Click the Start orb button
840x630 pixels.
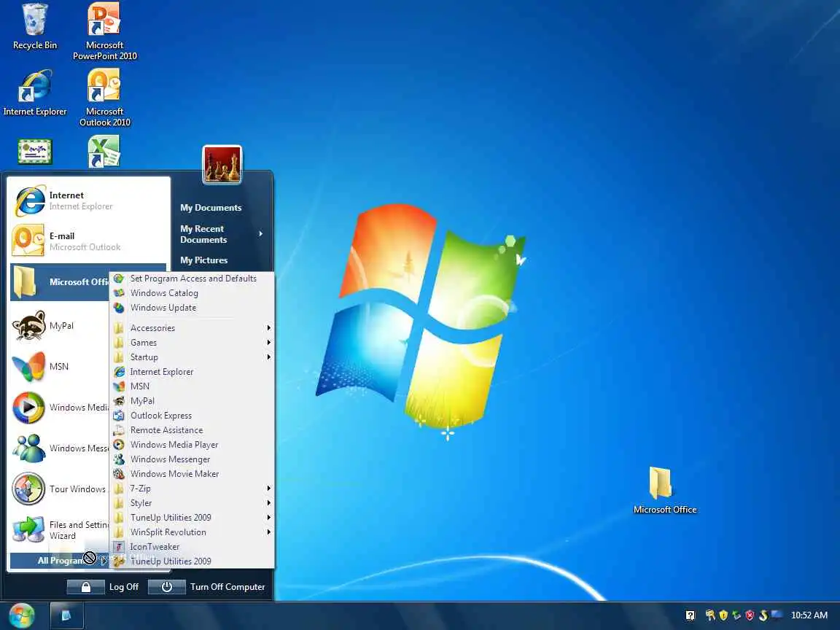pos(22,615)
